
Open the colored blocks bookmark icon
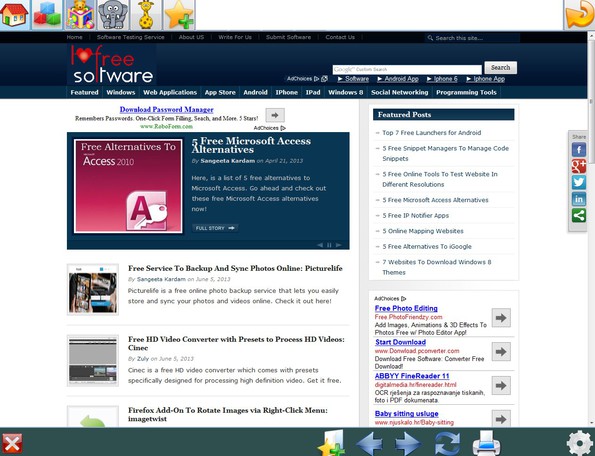pos(47,15)
